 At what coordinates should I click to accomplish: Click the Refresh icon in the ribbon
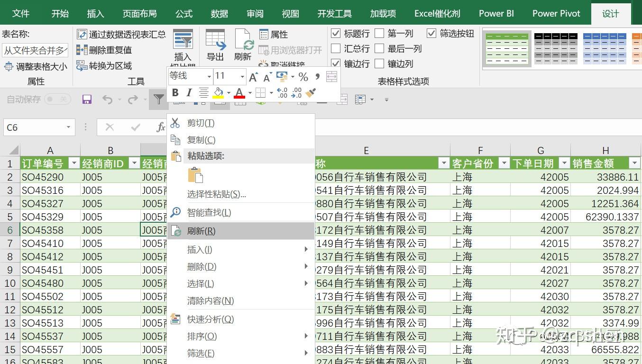tap(243, 40)
